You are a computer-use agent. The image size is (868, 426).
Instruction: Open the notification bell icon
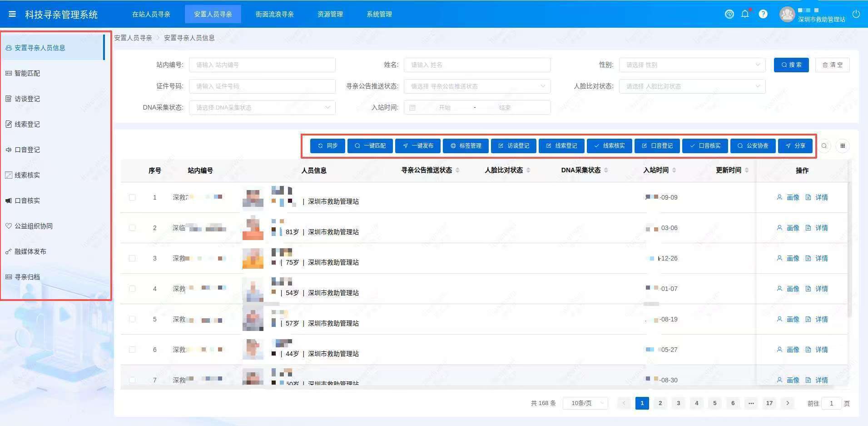pos(745,14)
